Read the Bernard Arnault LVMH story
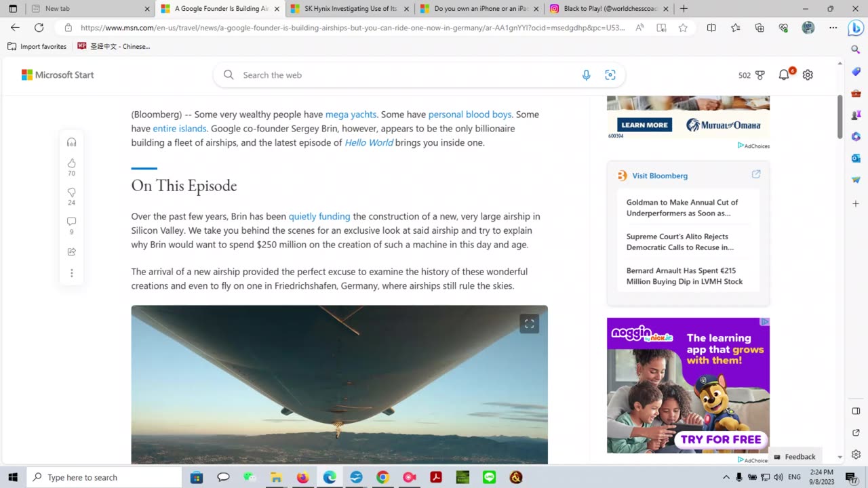Image resolution: width=868 pixels, height=488 pixels. click(x=684, y=276)
